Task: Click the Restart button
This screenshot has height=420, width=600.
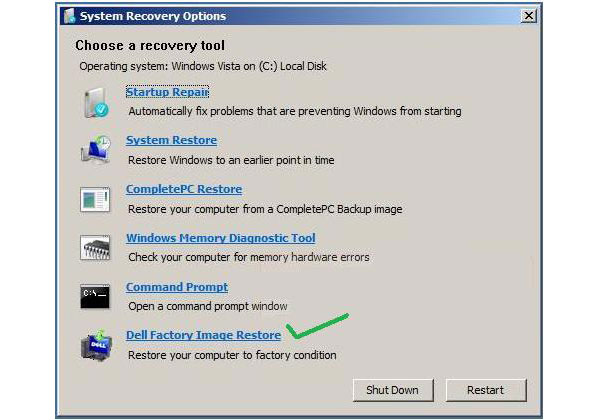Action: tap(486, 390)
